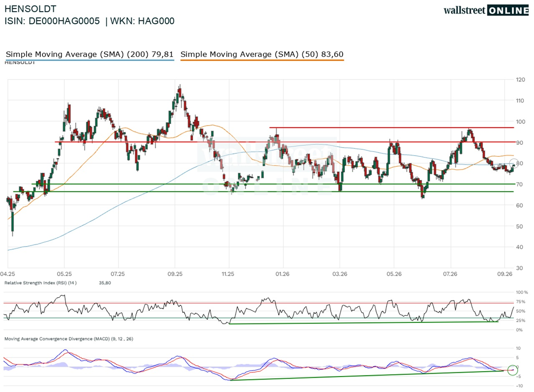Click the 11.25 date label on the time axis

pos(228,274)
